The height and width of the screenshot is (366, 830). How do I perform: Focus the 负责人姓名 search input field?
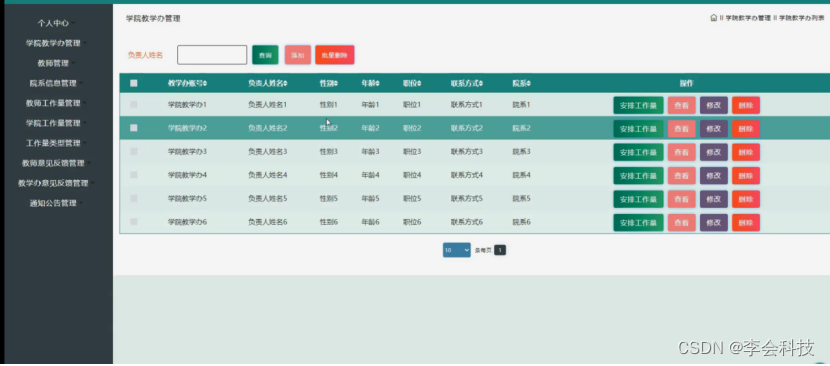pos(212,55)
